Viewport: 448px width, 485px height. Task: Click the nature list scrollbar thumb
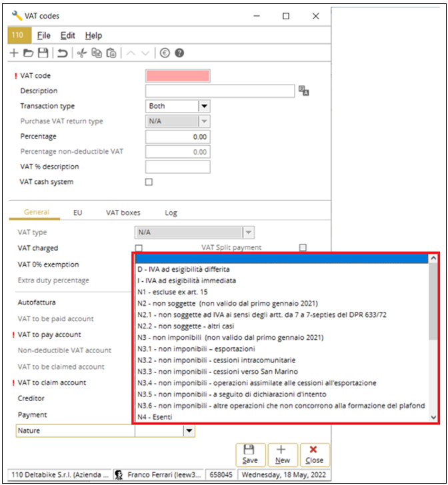pyautogui.click(x=433, y=302)
